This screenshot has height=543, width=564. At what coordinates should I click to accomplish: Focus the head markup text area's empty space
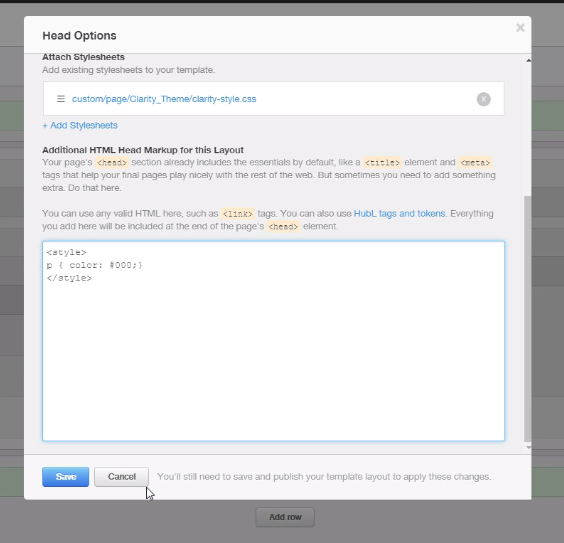(273, 360)
